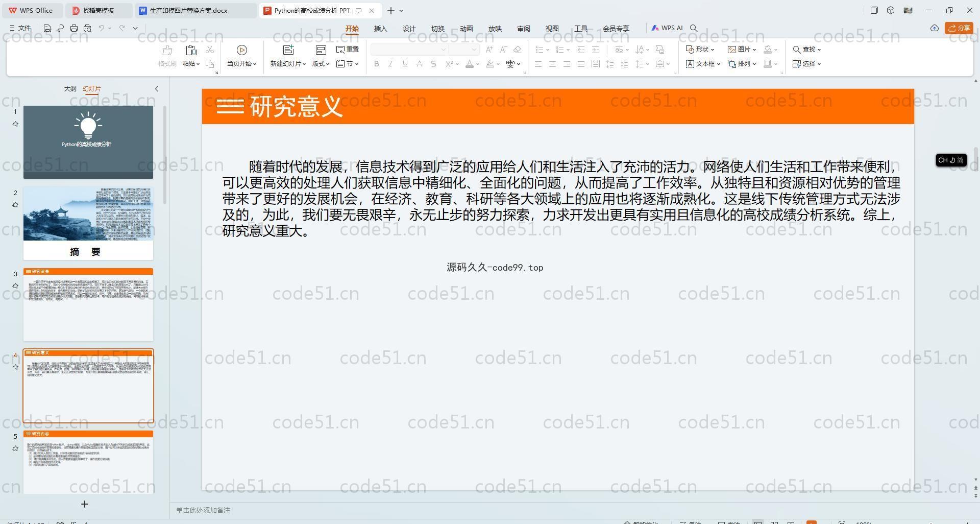The height and width of the screenshot is (524, 980).
Task: Select slide 2 thumbnail titled 摘要
Action: (x=88, y=223)
